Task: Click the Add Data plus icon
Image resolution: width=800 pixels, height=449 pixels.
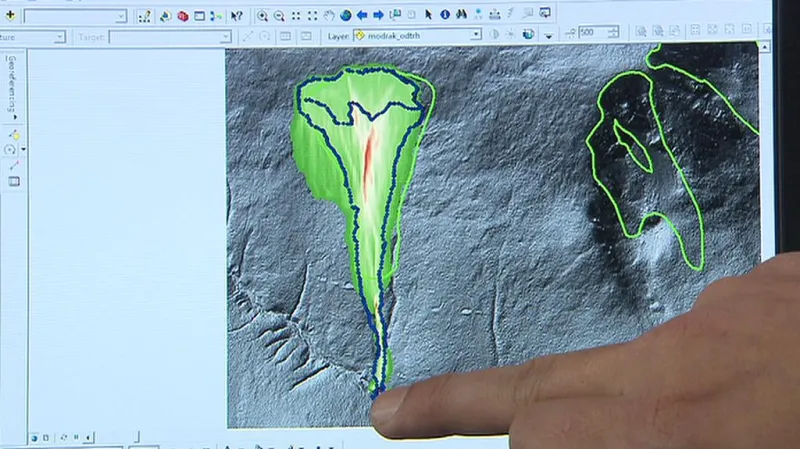Action: (11, 16)
